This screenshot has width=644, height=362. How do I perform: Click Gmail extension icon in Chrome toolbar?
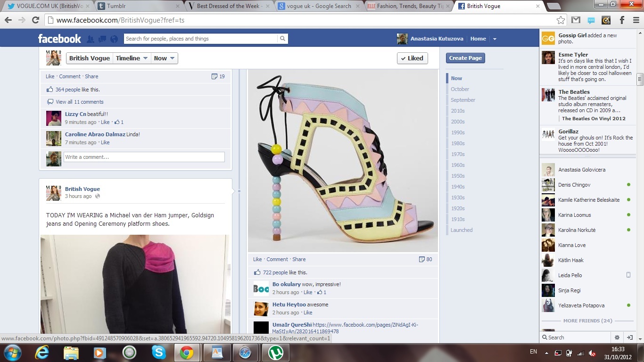pyautogui.click(x=576, y=20)
